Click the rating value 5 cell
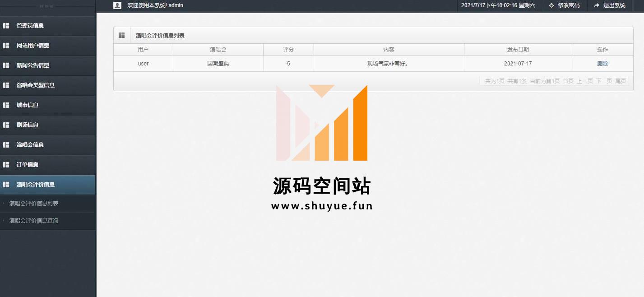This screenshot has width=644, height=297. pos(288,64)
